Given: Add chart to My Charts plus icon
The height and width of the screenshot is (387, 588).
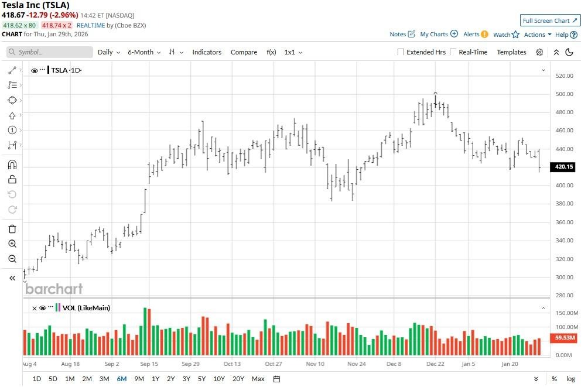Looking at the screenshot, I should [454, 34].
